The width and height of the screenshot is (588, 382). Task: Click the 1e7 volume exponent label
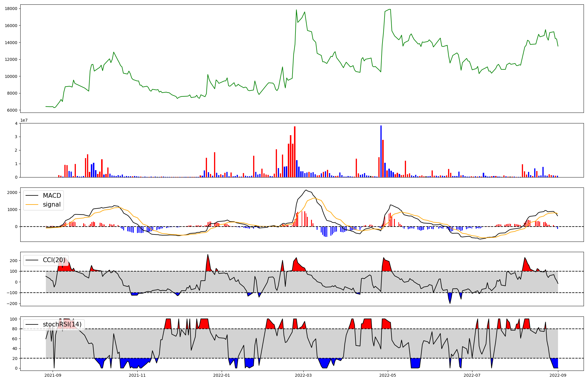pyautogui.click(x=24, y=120)
